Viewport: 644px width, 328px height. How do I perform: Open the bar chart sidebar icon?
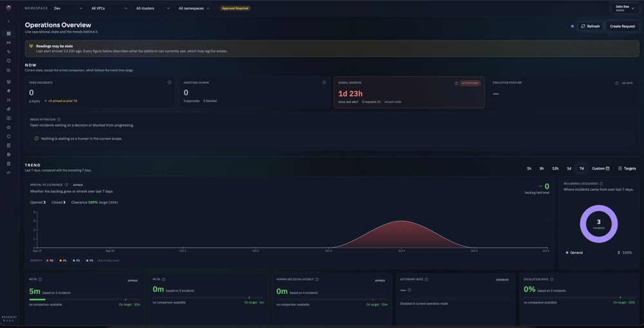[8, 70]
